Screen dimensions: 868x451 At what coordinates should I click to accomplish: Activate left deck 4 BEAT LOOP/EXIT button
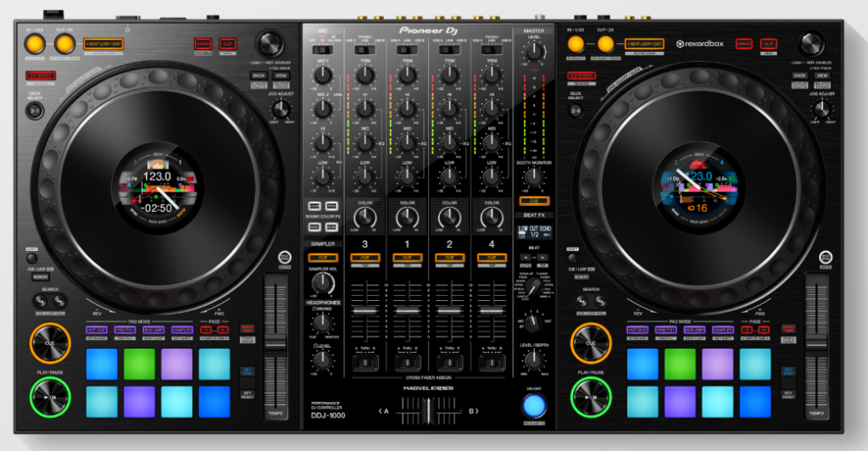(103, 44)
